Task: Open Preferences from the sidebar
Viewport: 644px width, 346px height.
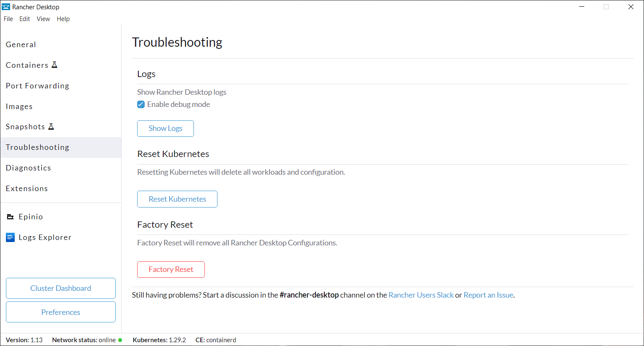Action: click(61, 312)
